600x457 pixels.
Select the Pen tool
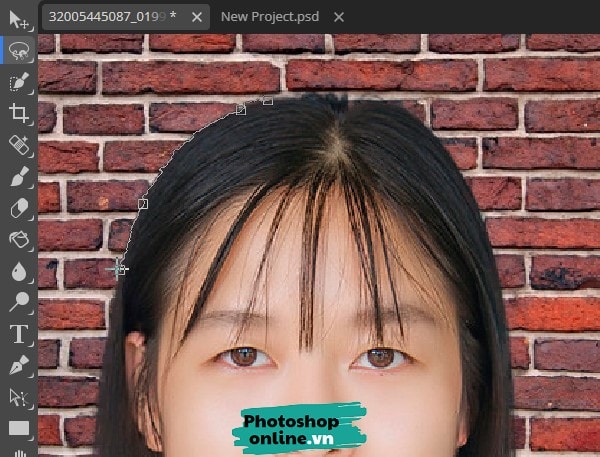coord(18,366)
